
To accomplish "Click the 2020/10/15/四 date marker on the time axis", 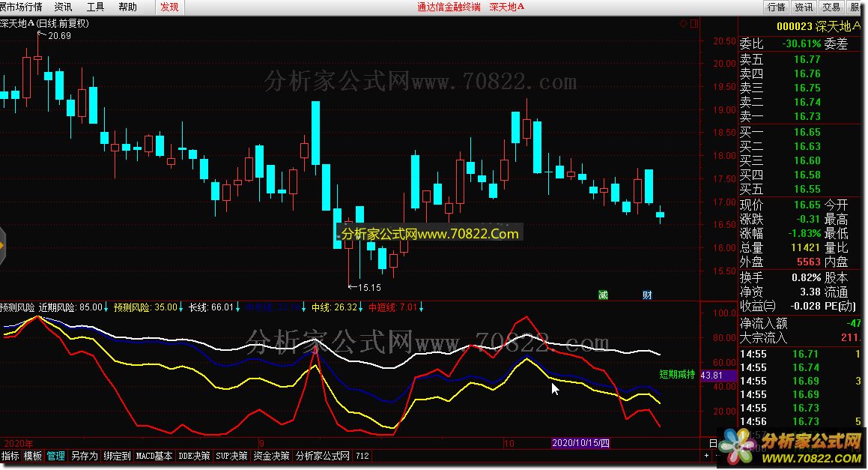I will tap(580, 443).
